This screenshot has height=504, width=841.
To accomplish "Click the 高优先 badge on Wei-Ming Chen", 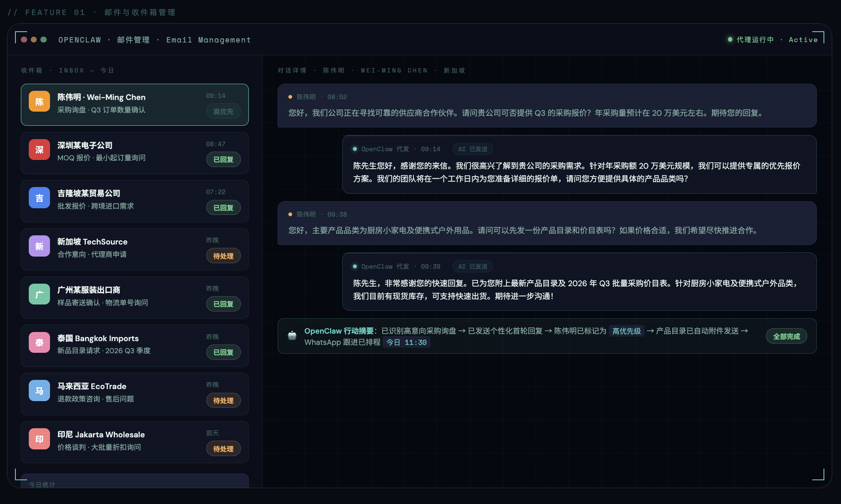I will [223, 111].
